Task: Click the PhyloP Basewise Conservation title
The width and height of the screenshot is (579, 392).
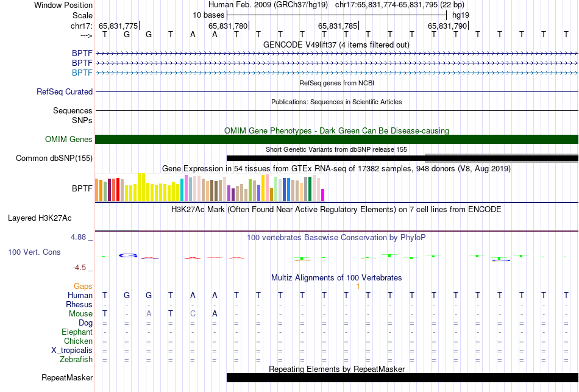Action: tap(336, 238)
